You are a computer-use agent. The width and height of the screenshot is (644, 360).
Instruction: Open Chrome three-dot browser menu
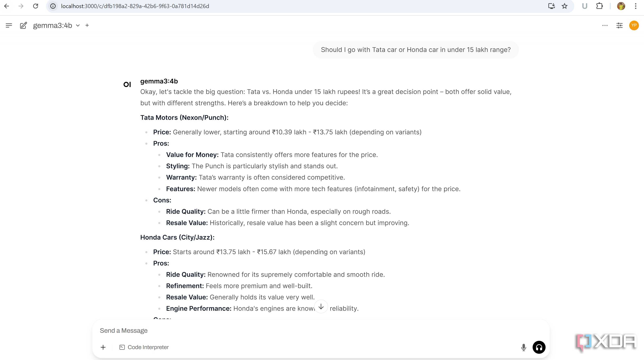click(x=636, y=6)
